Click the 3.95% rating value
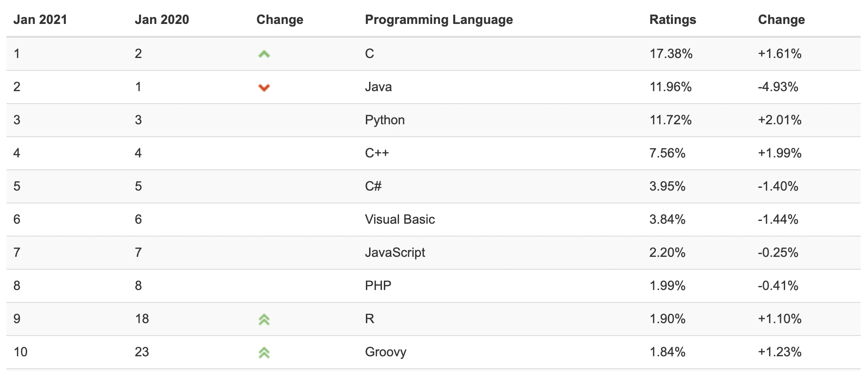Image resolution: width=868 pixels, height=371 pixels. pos(667,186)
